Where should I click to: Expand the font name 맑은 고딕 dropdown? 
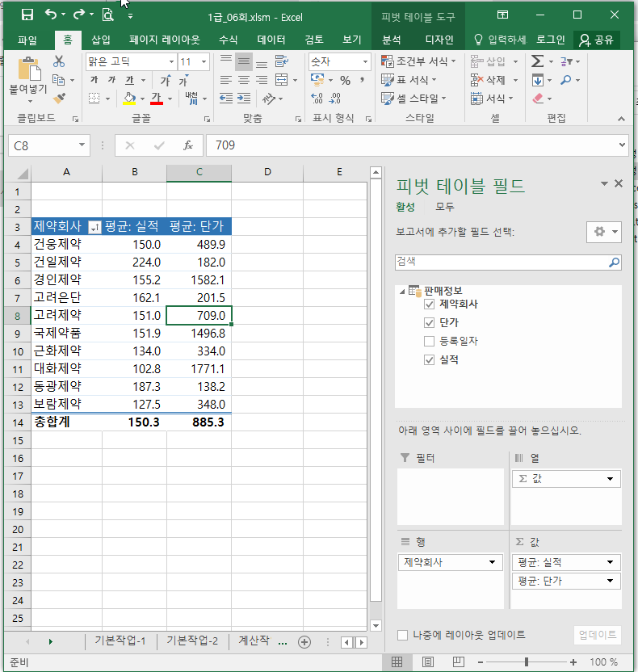tap(171, 61)
